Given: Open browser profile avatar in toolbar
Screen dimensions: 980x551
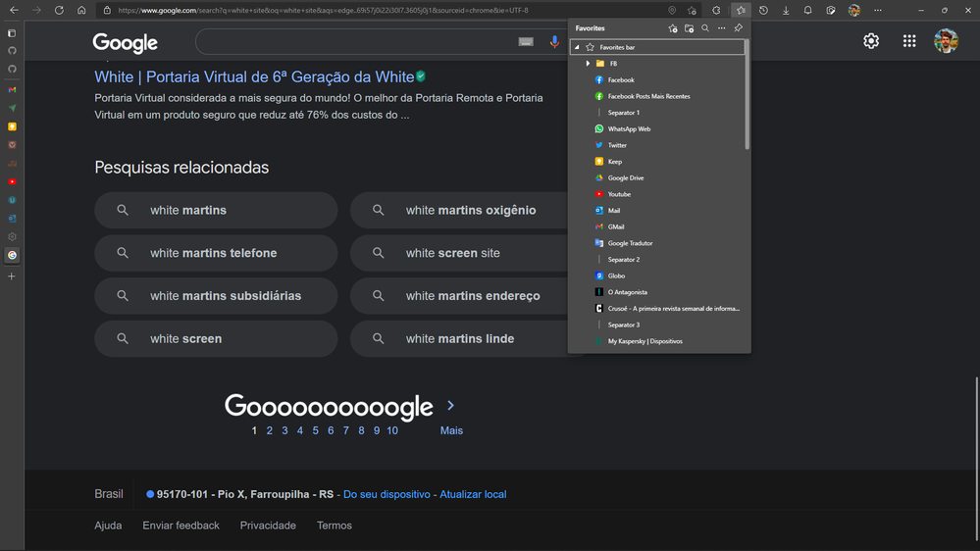Looking at the screenshot, I should (x=853, y=10).
